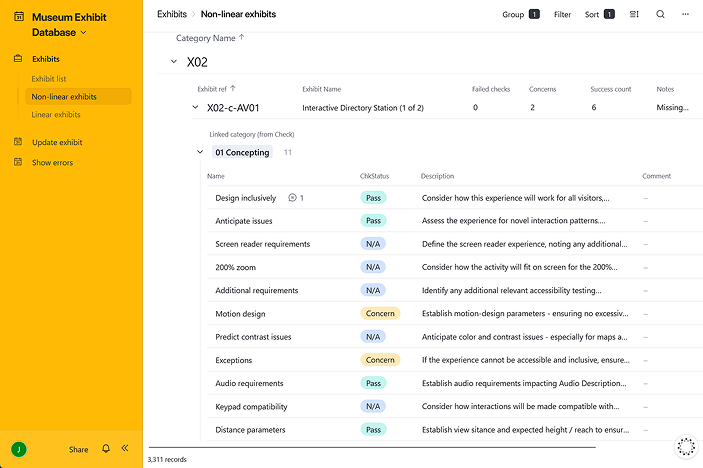Click Pass status for Audio requirements
703x468 pixels.
(x=373, y=383)
